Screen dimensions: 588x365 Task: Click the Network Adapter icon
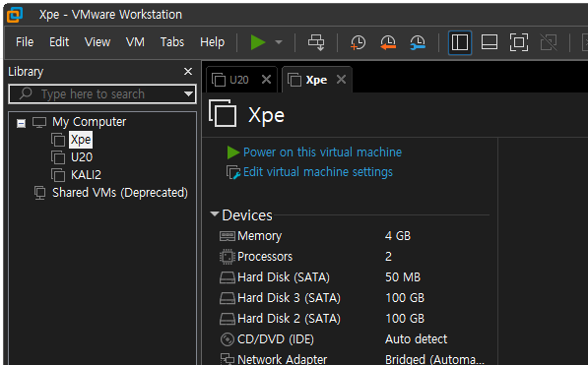point(228,359)
